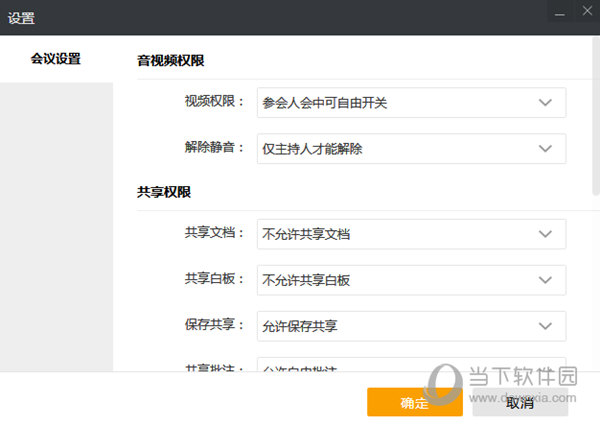Viewport: 600px width, 426px height.
Task: Click the 音视频权限 section heading
Action: pyautogui.click(x=171, y=60)
